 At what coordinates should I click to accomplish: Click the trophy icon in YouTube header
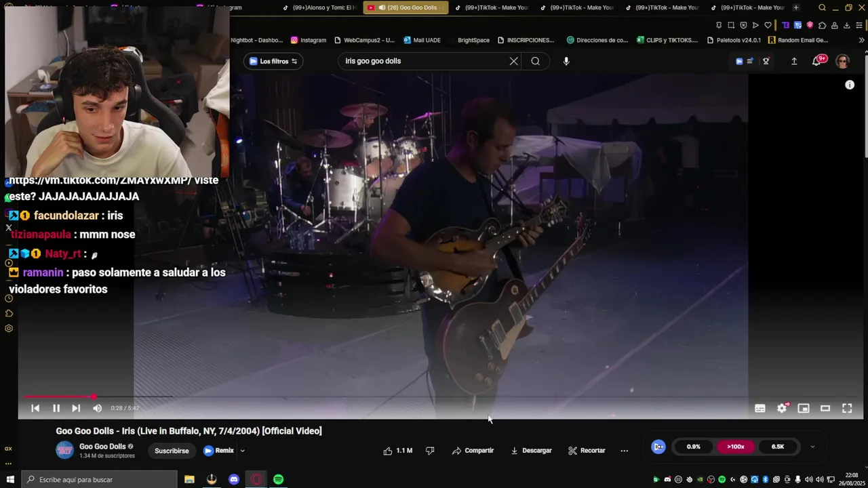(766, 61)
